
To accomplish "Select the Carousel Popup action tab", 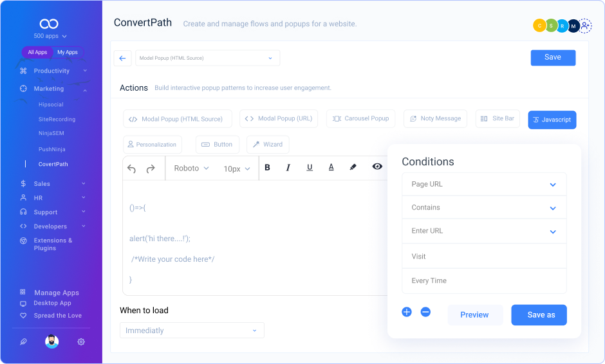I will click(361, 119).
